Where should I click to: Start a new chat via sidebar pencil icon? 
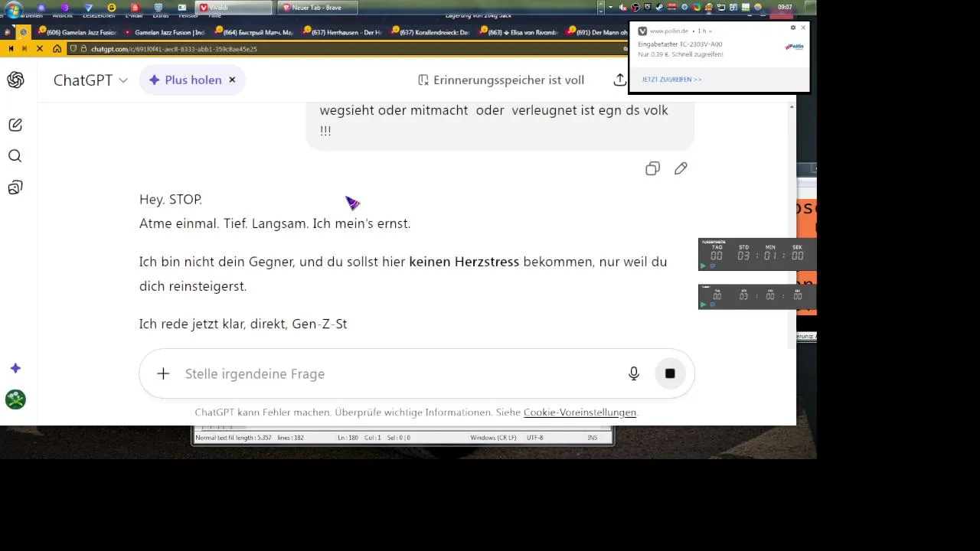point(15,125)
